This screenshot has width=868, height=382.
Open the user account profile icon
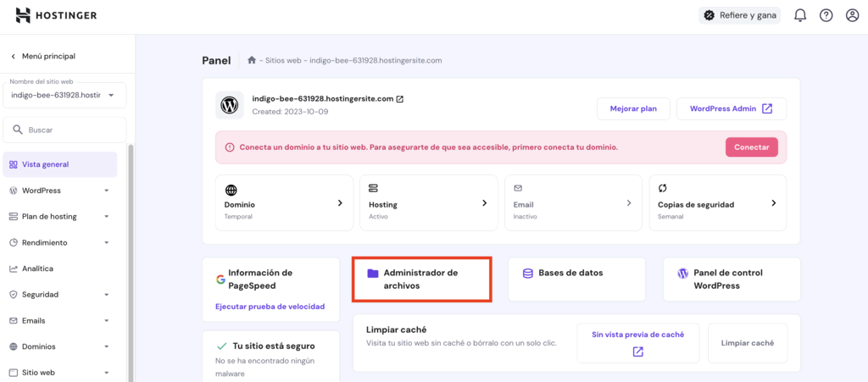(x=852, y=15)
